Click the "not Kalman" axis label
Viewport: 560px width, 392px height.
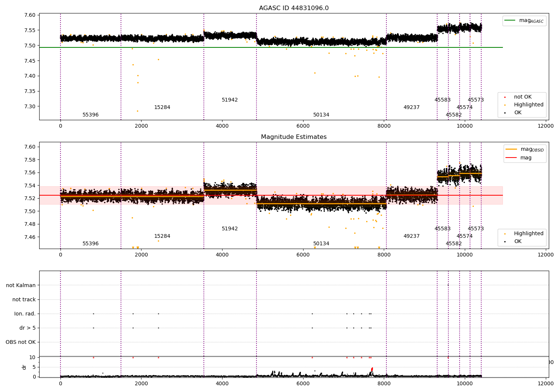click(x=21, y=285)
